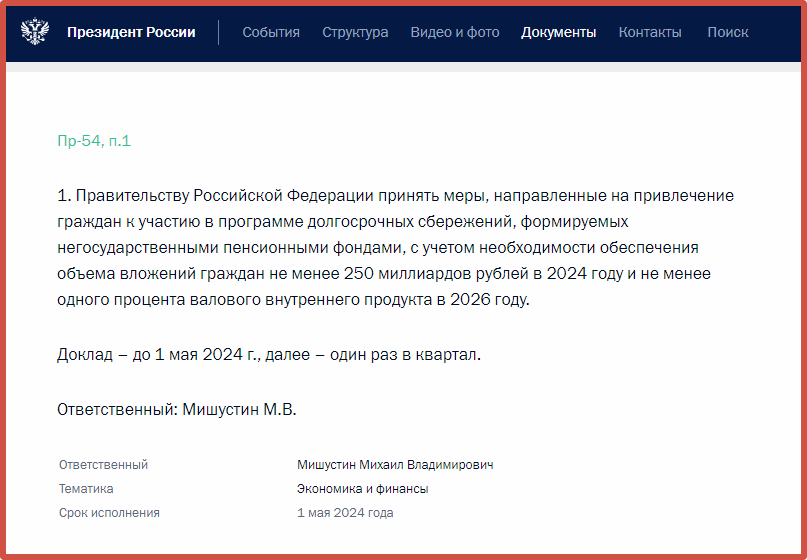This screenshot has height=560, width=807.
Task: Follow the Пр-54, п.1 document link
Action: pyautogui.click(x=94, y=141)
